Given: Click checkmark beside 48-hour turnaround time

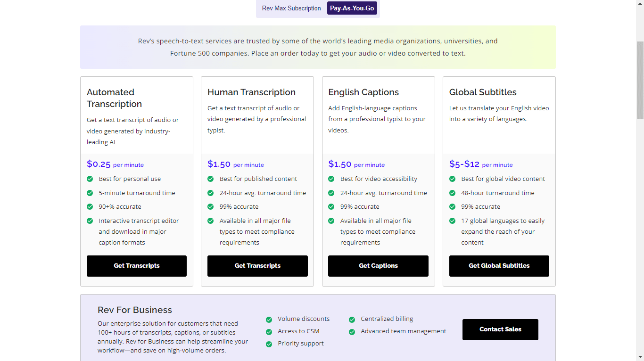Looking at the screenshot, I should [x=453, y=193].
